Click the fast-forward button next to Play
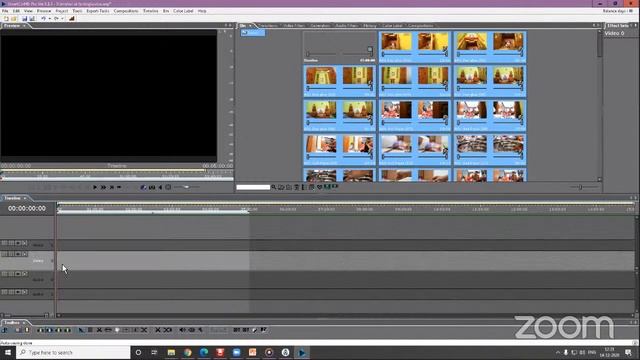Viewport: 640px width, 360px height. click(103, 187)
